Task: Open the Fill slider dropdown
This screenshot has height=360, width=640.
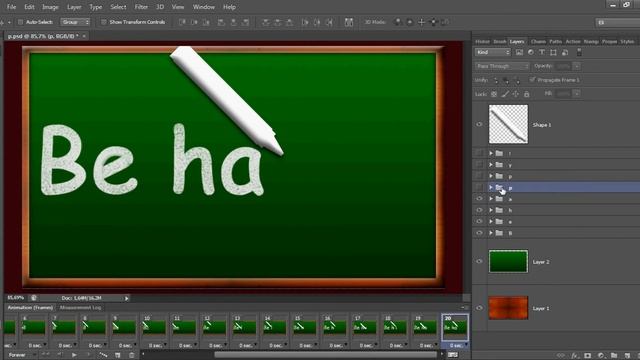Action: [577, 94]
